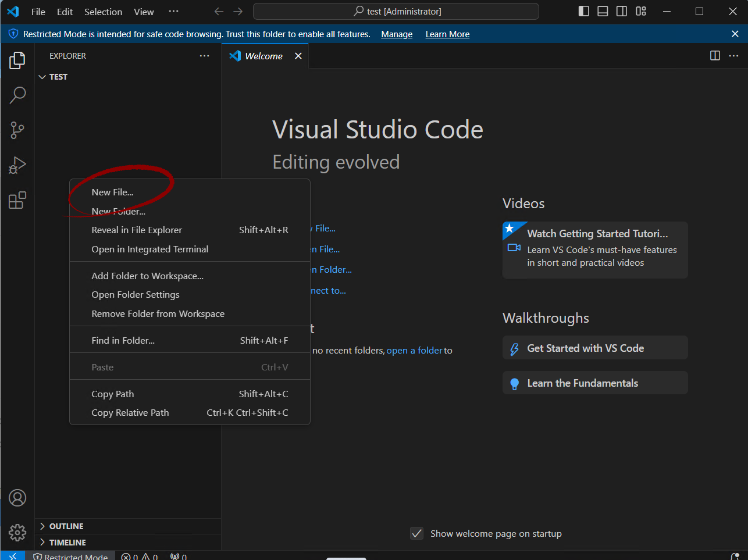Screen dimensions: 748x560
Task: Split the editor to the right
Action: [715, 56]
